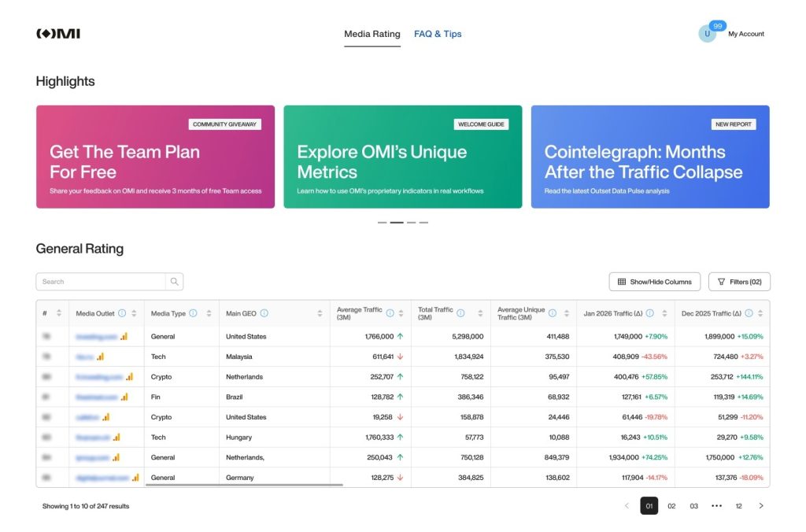This screenshot has width=806, height=532.
Task: Click the My Account avatar with 99 badge
Action: 707,32
